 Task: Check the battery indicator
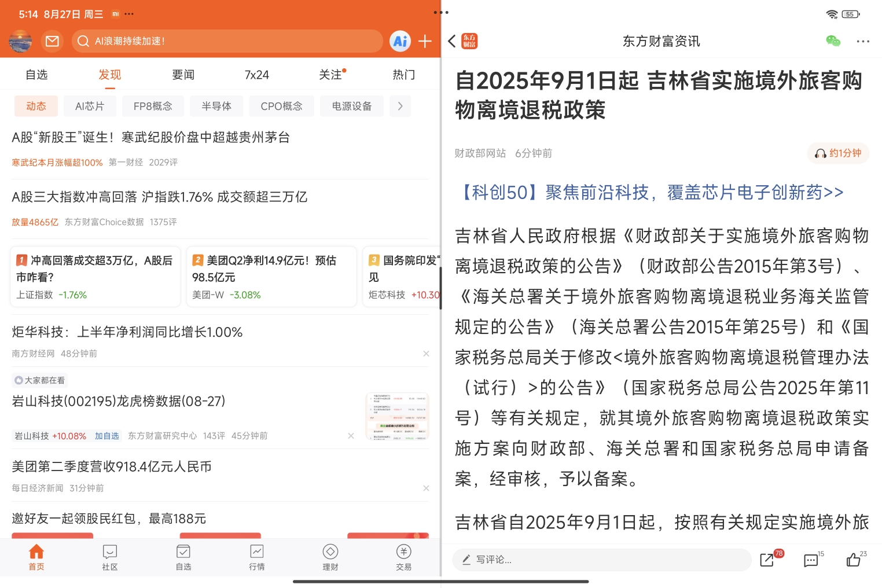coord(851,14)
